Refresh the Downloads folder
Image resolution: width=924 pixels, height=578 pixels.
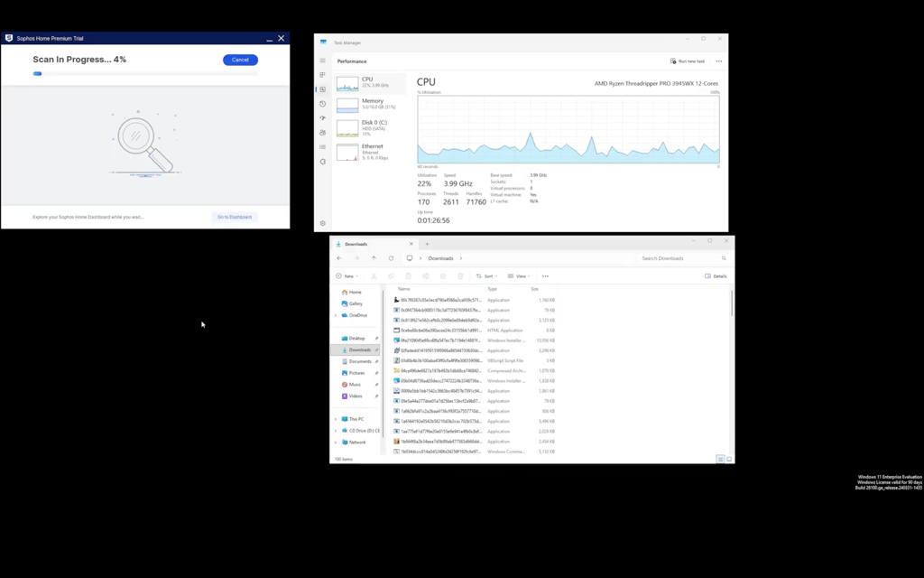(x=391, y=258)
